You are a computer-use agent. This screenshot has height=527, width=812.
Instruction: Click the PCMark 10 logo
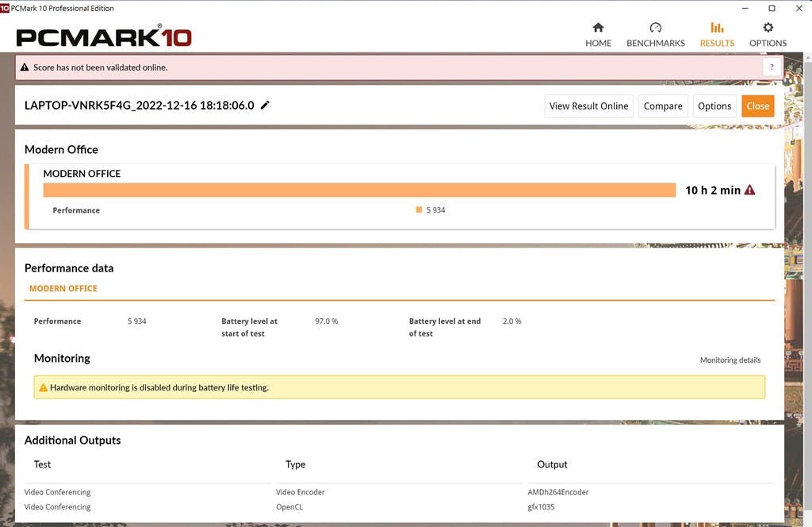[104, 37]
